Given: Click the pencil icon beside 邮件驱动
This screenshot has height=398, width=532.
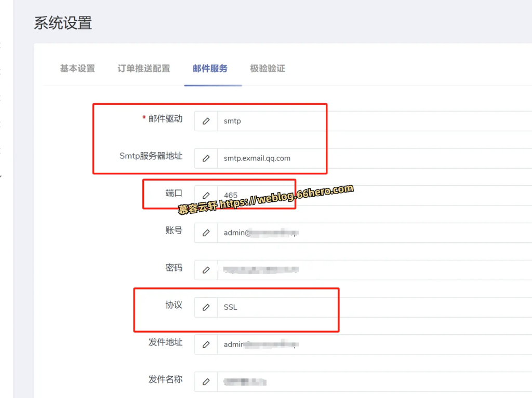Looking at the screenshot, I should click(206, 121).
